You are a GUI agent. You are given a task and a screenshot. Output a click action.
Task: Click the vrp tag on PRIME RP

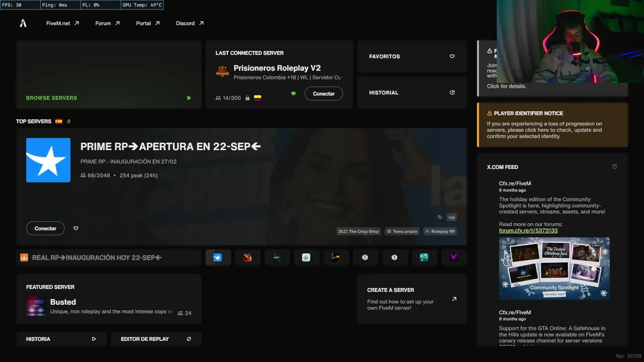(451, 217)
